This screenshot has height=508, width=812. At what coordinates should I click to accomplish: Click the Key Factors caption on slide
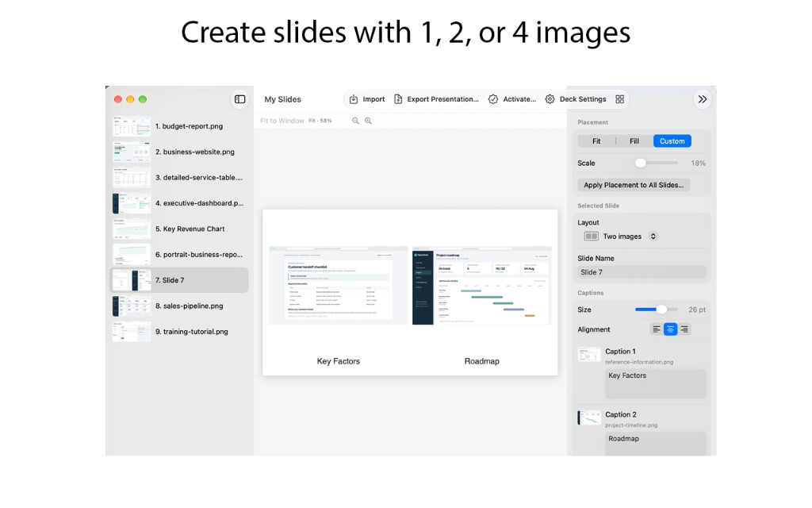tap(338, 361)
